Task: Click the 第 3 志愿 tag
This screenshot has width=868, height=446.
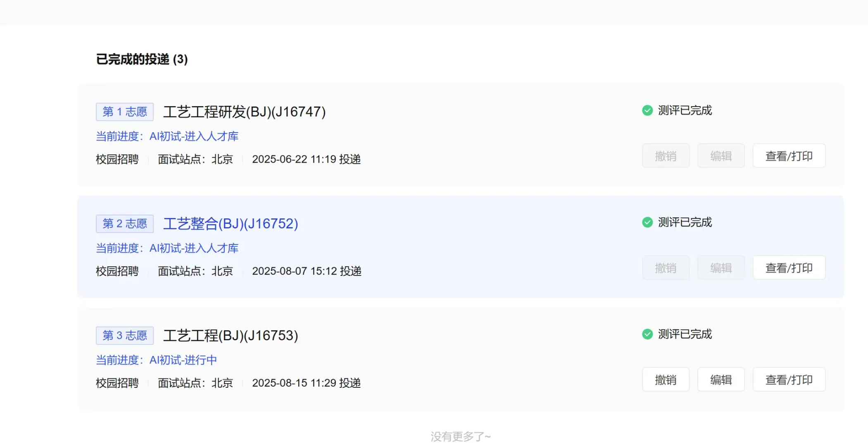Action: click(124, 335)
